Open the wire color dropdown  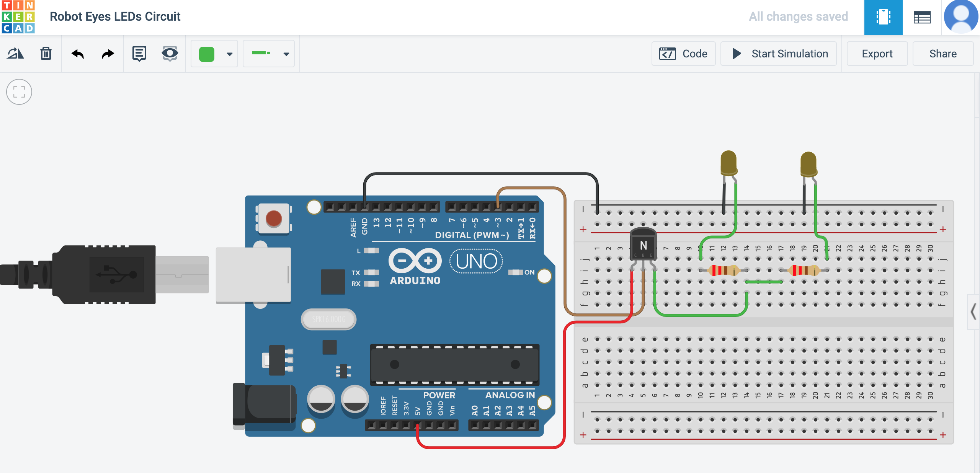(229, 54)
